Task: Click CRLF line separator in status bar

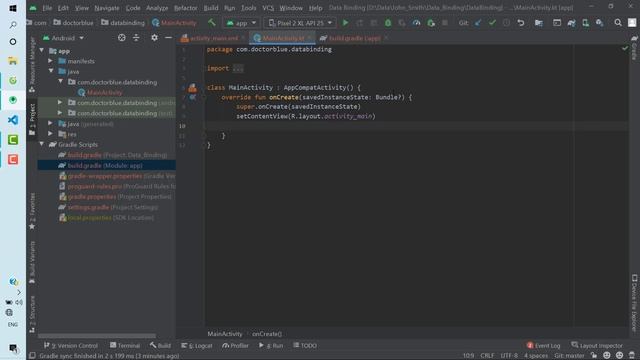Action: [487, 356]
